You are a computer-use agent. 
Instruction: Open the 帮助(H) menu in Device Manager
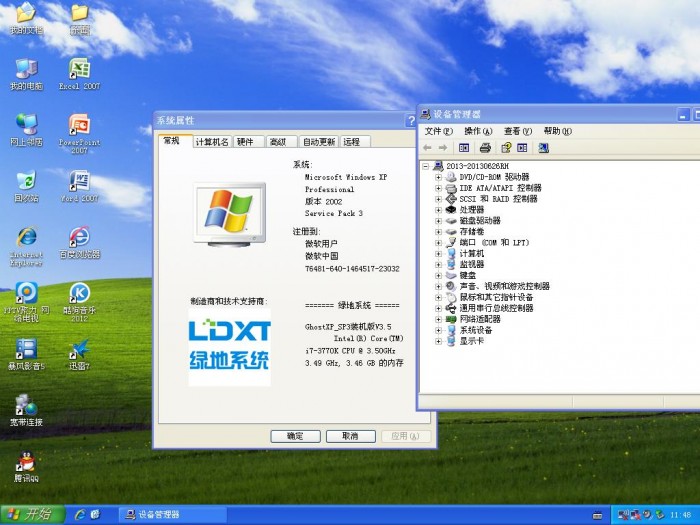tap(558, 131)
